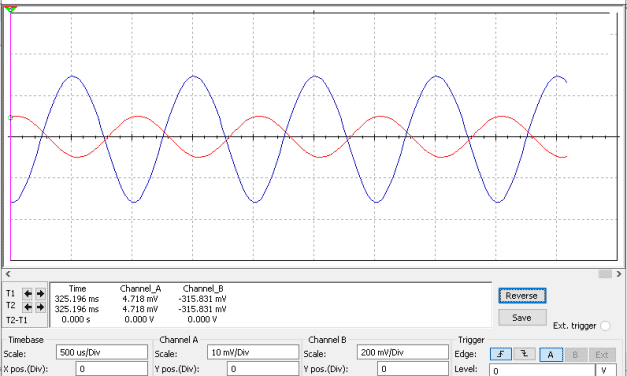Click the Reverse button
This screenshot has width=627, height=376.
point(522,296)
